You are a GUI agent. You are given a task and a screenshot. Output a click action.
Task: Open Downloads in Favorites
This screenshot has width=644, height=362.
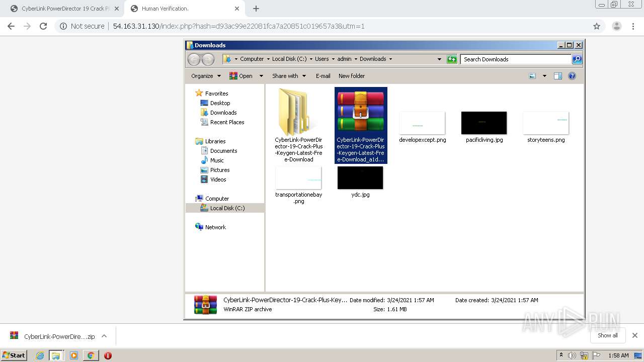tap(223, 113)
